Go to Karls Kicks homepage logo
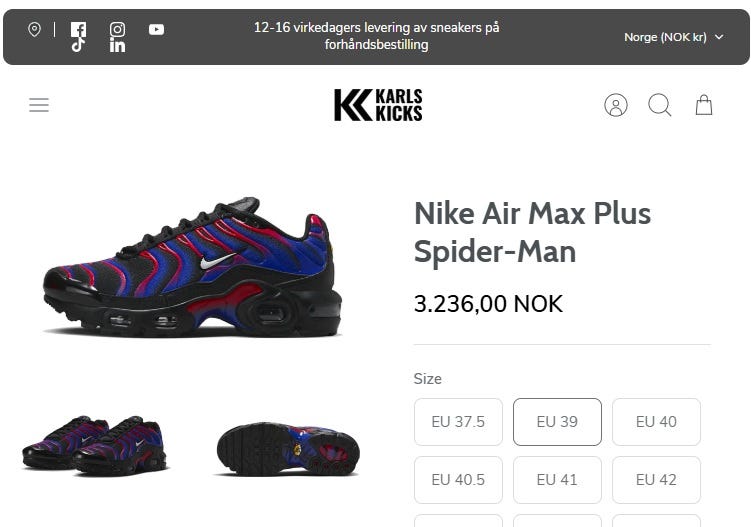Image resolution: width=751 pixels, height=527 pixels. [378, 105]
